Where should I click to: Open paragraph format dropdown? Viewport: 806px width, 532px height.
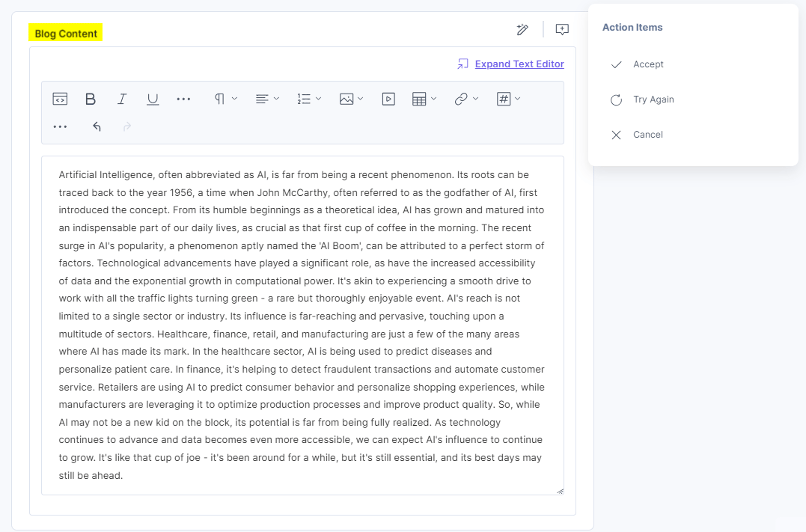coord(225,99)
